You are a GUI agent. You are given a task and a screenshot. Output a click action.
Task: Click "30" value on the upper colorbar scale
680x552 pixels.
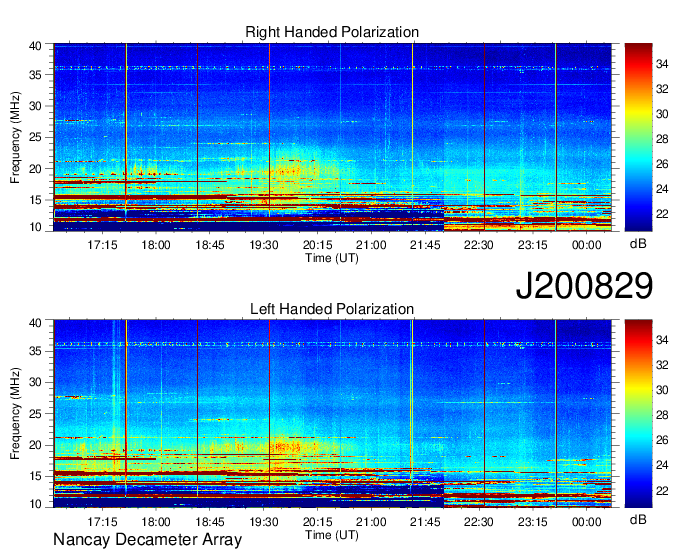tap(662, 114)
